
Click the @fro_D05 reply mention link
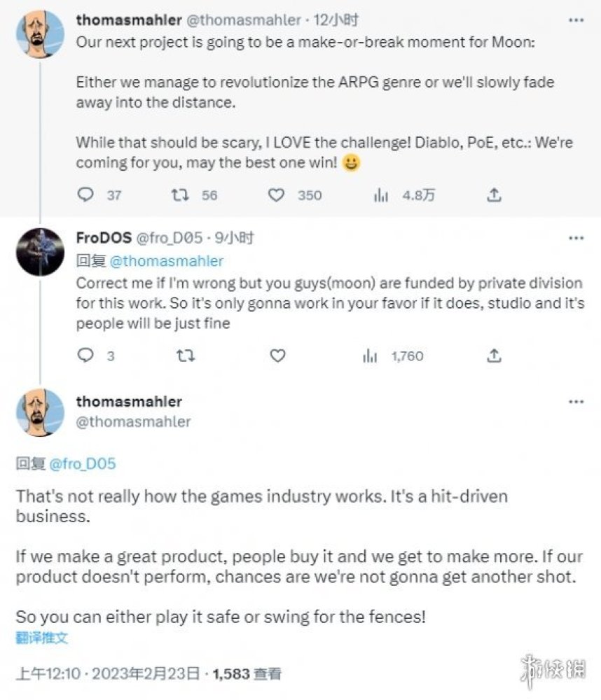(x=83, y=464)
